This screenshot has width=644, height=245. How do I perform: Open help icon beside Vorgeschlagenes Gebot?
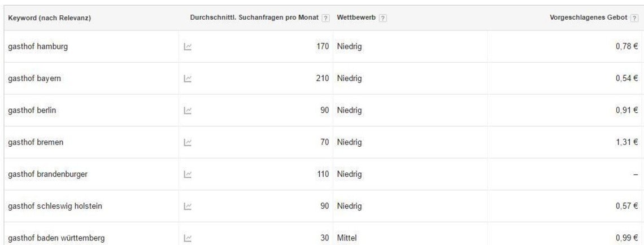pyautogui.click(x=634, y=18)
